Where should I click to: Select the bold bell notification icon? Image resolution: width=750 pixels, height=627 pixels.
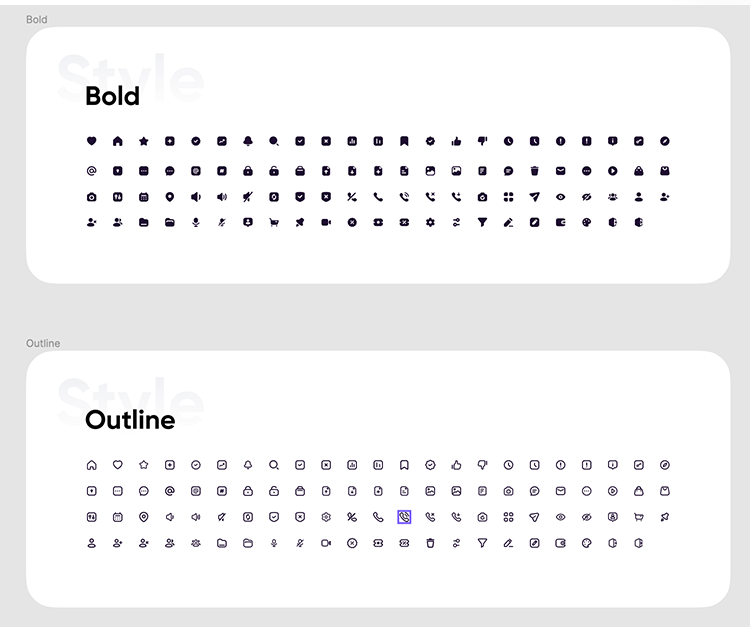(x=247, y=141)
